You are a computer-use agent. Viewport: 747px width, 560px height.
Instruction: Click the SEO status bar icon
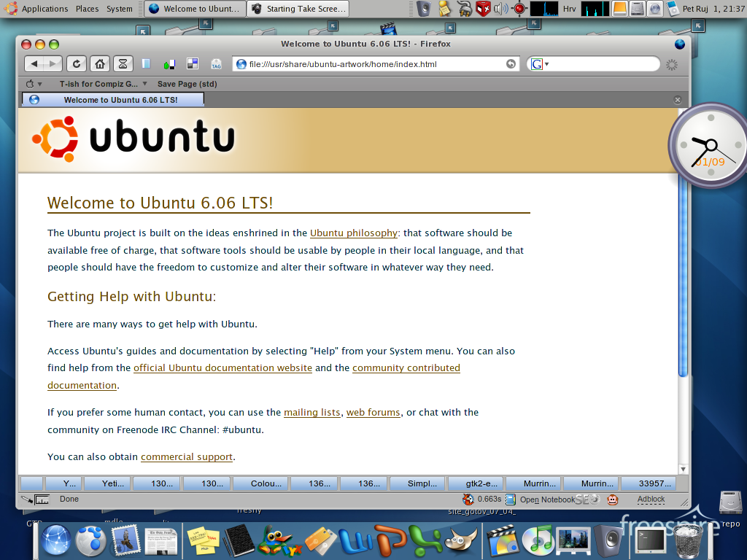pos(587,499)
